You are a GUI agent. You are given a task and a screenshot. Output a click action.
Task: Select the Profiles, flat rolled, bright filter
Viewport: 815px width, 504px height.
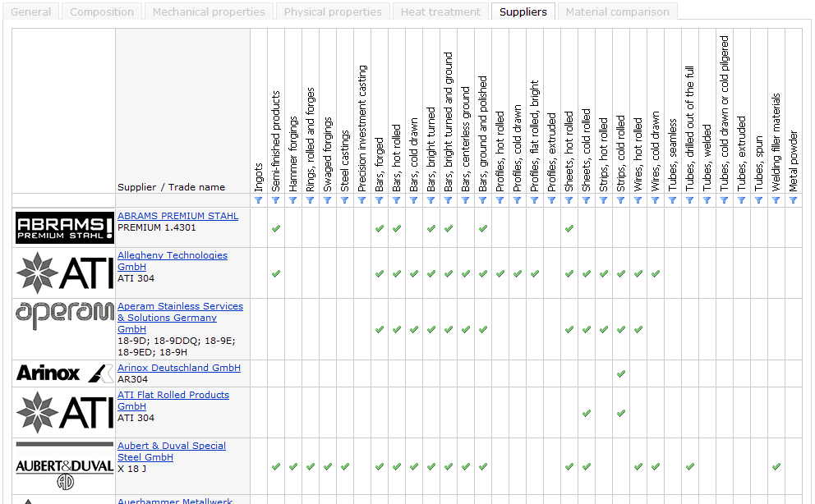[x=534, y=200]
